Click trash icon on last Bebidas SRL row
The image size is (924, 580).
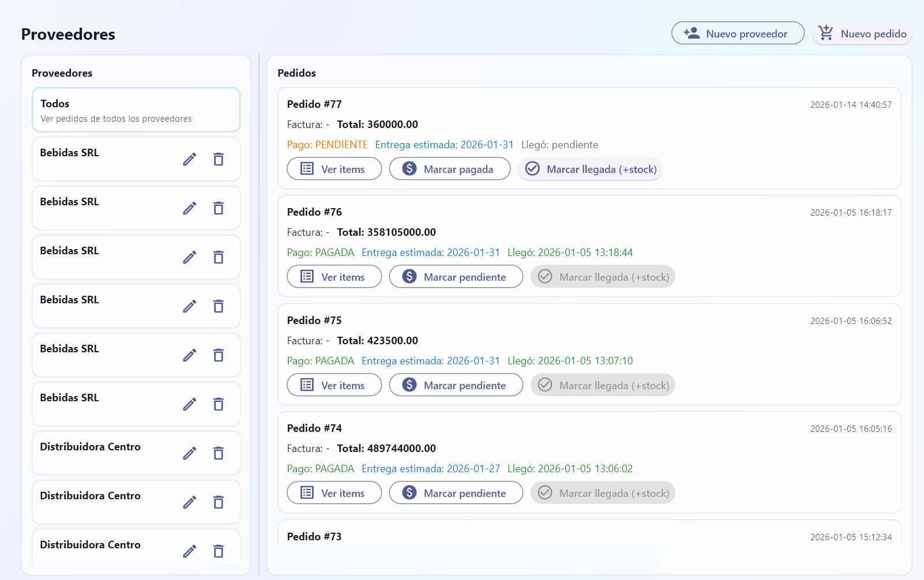(x=218, y=404)
